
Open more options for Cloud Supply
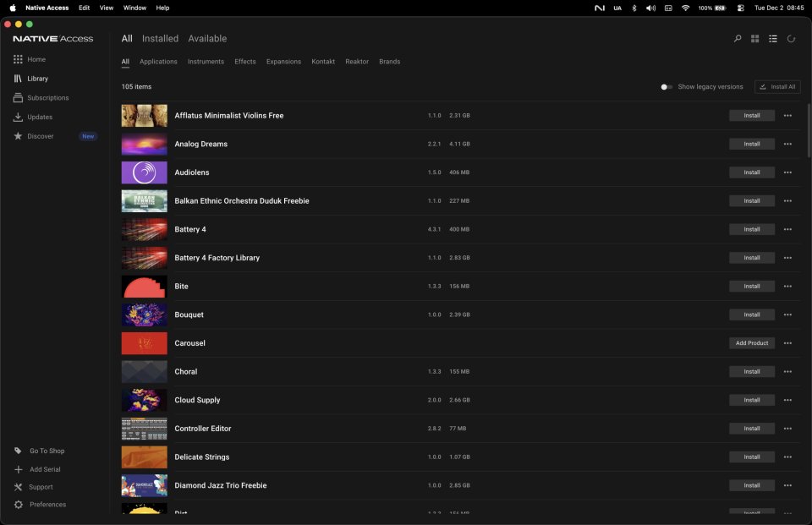[x=787, y=400]
